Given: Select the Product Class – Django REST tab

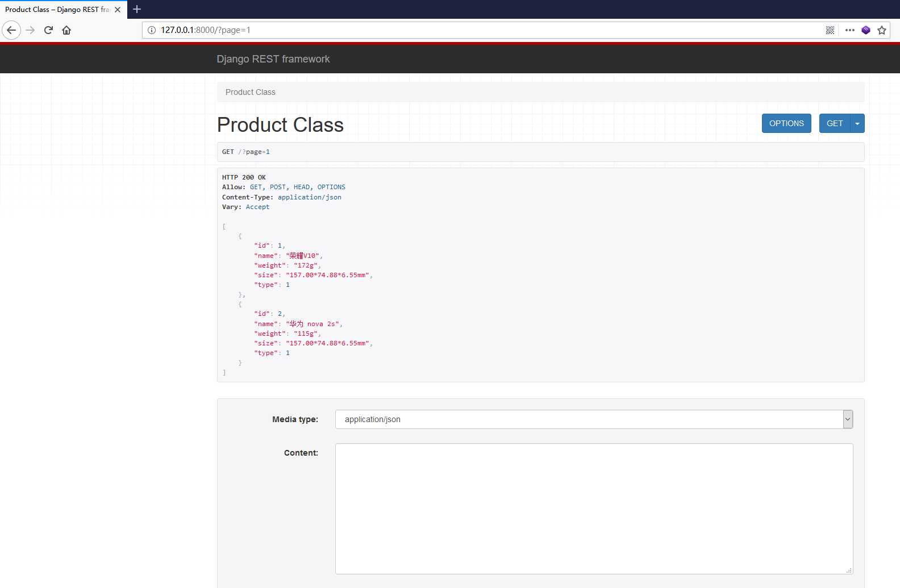Looking at the screenshot, I should [57, 10].
